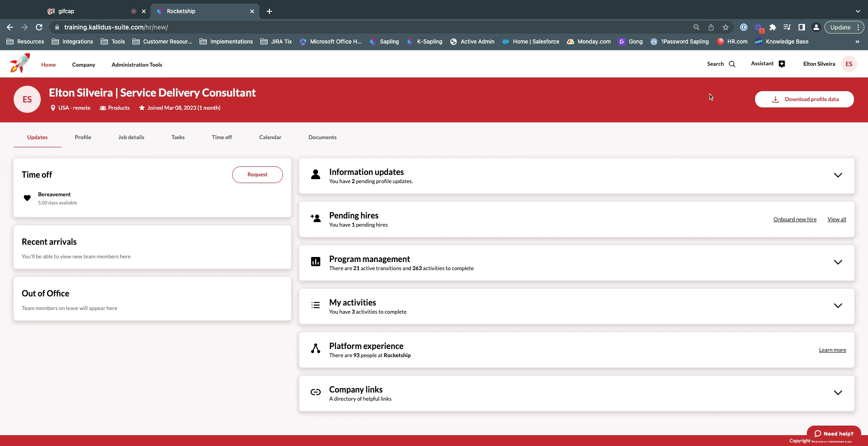Image resolution: width=868 pixels, height=446 pixels.
Task: Expand the Information updates section
Action: coord(838,175)
